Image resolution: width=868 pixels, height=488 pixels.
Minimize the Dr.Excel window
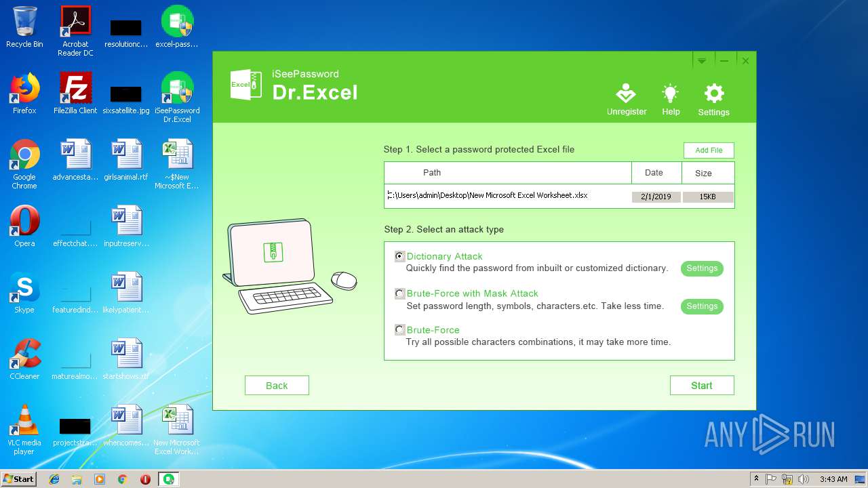coord(724,61)
